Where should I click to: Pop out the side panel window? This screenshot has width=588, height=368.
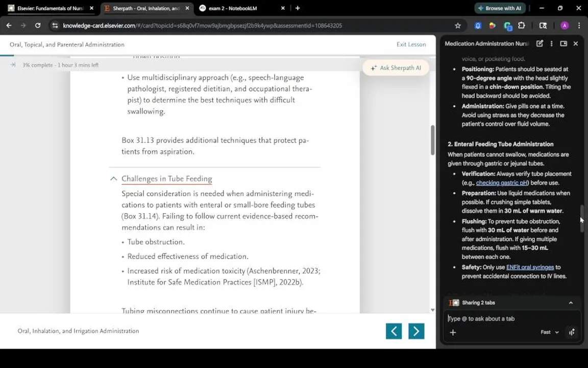[x=563, y=43]
